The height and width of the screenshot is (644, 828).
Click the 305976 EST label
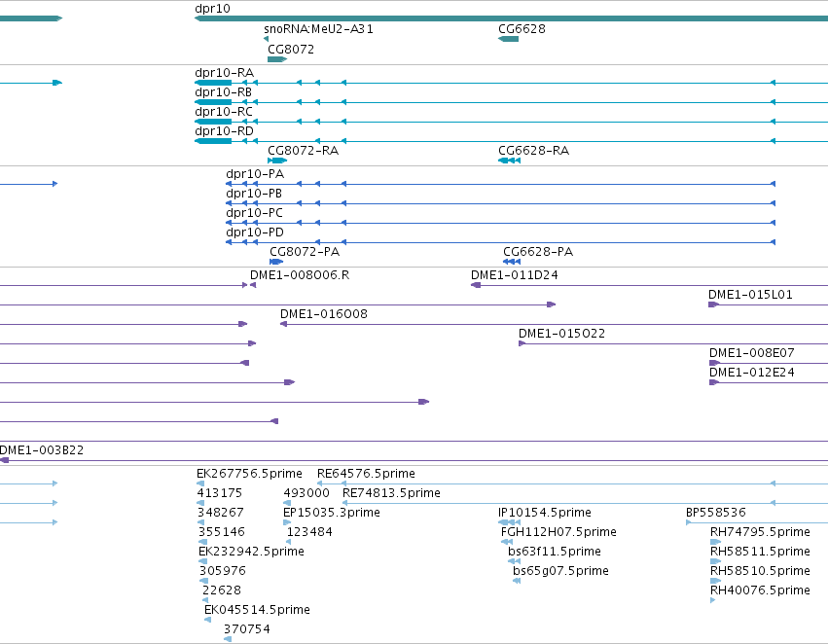(x=223, y=571)
